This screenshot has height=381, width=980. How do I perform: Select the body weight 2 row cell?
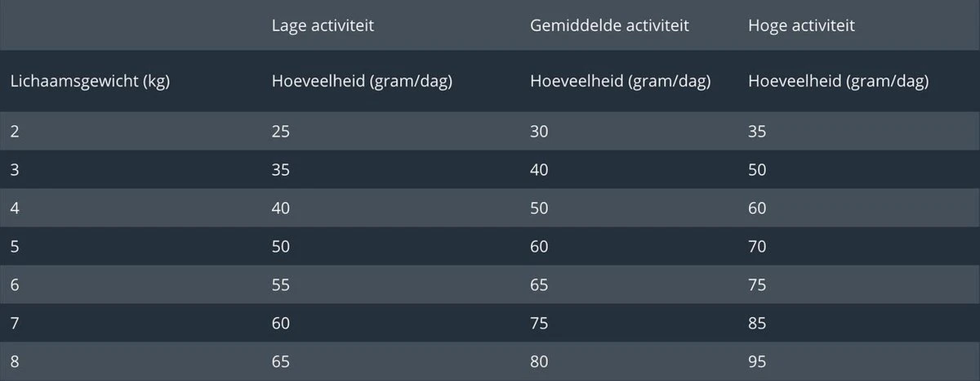[15, 131]
